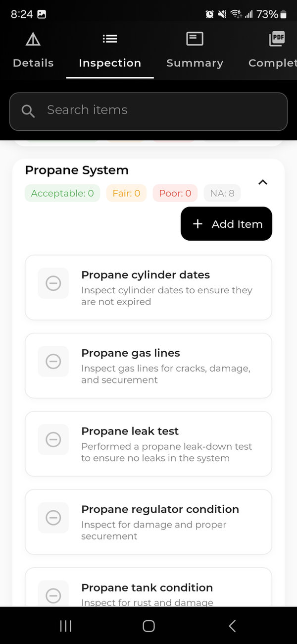The height and width of the screenshot is (644, 297).
Task: Select the Poor: 0 filter chip
Action: (175, 193)
